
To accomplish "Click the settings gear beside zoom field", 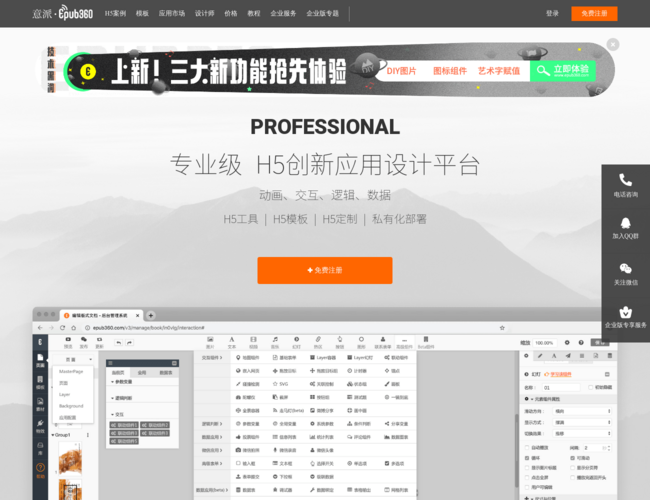I will pos(567,342).
